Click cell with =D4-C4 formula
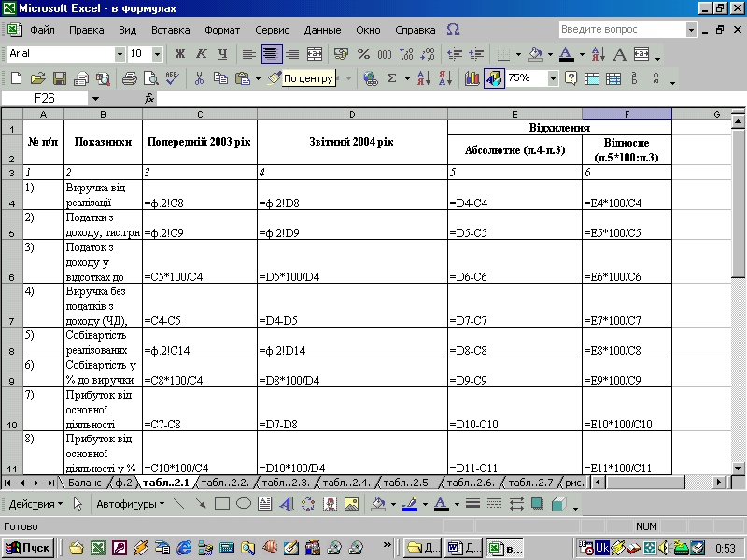This screenshot has height=560, width=747. click(x=514, y=195)
